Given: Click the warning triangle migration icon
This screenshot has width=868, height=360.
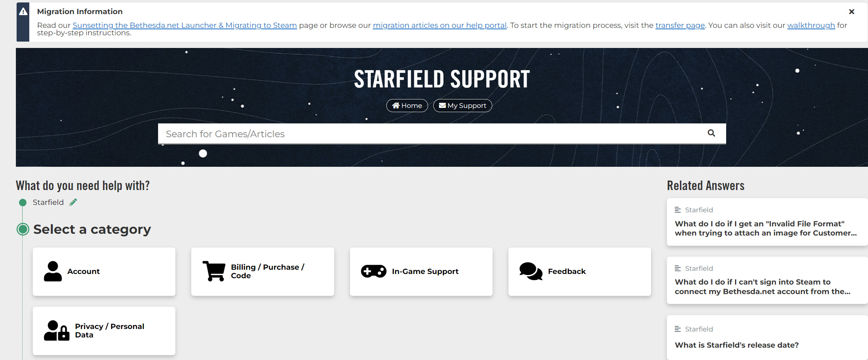Looking at the screenshot, I should click(x=23, y=12).
